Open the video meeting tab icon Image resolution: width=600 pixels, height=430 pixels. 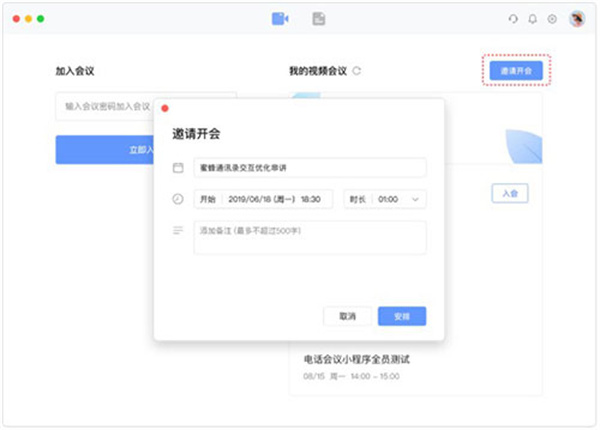coord(279,18)
